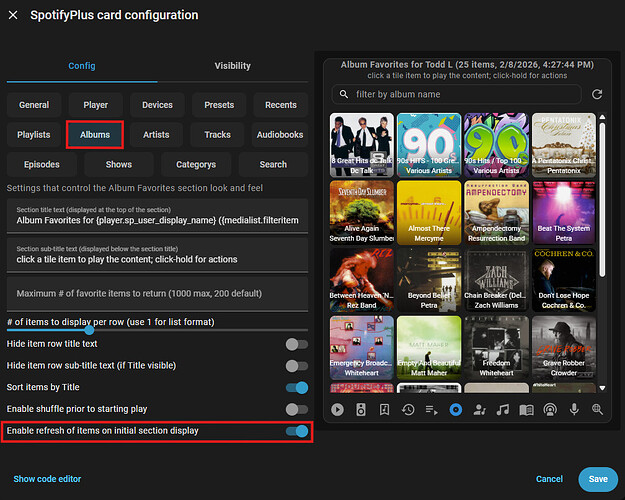Click the refresh album list icon
The width and height of the screenshot is (625, 500).
(597, 94)
